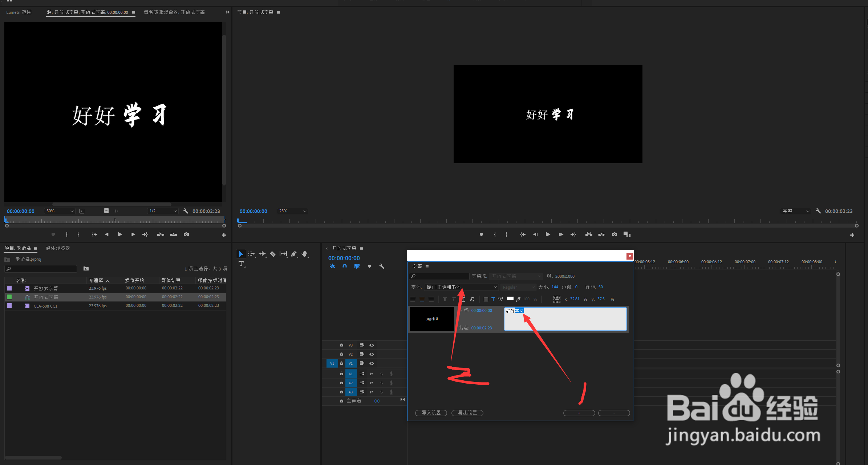Click the 导入设置 button
This screenshot has width=868, height=465.
pos(431,413)
